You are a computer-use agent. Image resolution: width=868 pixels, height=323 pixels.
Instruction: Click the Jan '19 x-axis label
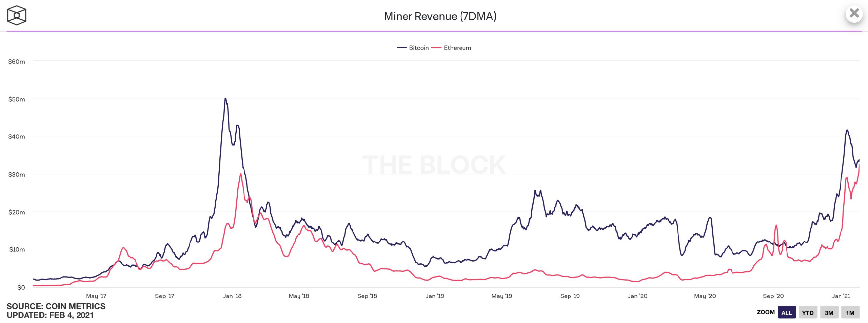click(435, 296)
